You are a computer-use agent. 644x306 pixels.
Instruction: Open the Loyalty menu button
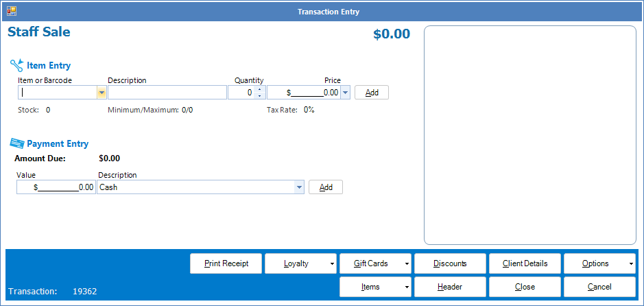click(300, 263)
